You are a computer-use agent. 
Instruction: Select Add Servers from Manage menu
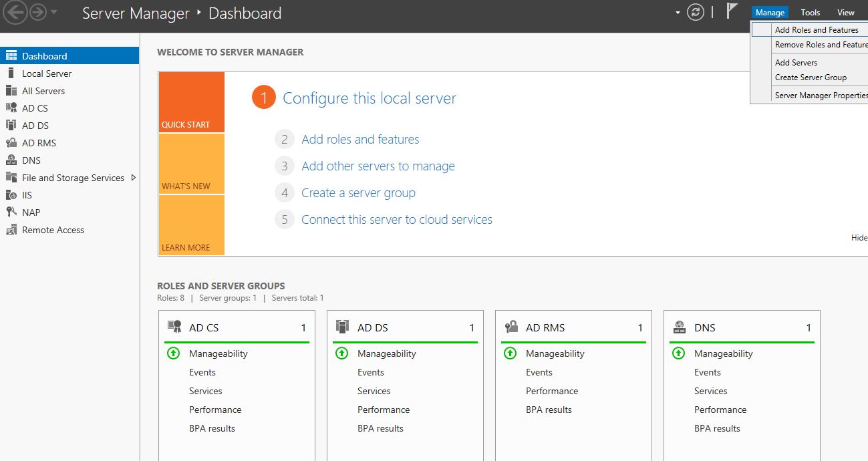tap(810, 63)
